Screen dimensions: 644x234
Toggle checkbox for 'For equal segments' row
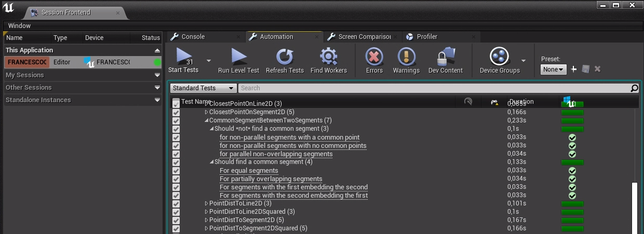pos(176,171)
